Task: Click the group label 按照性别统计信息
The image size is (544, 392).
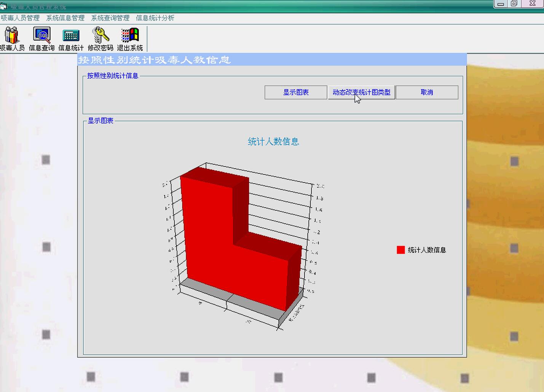Action: click(113, 76)
